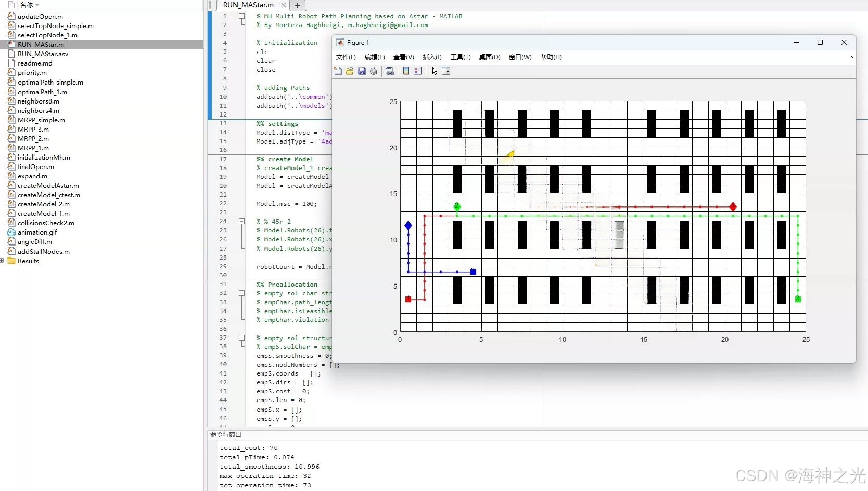Click the file icon next to readme.md
The width and height of the screenshot is (868, 491).
pyautogui.click(x=11, y=63)
